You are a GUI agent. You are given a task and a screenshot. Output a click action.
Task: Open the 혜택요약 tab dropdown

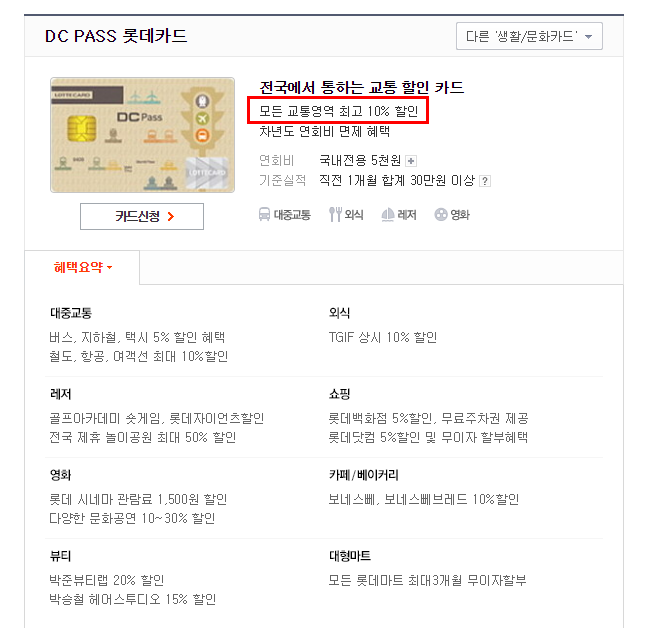coord(82,267)
